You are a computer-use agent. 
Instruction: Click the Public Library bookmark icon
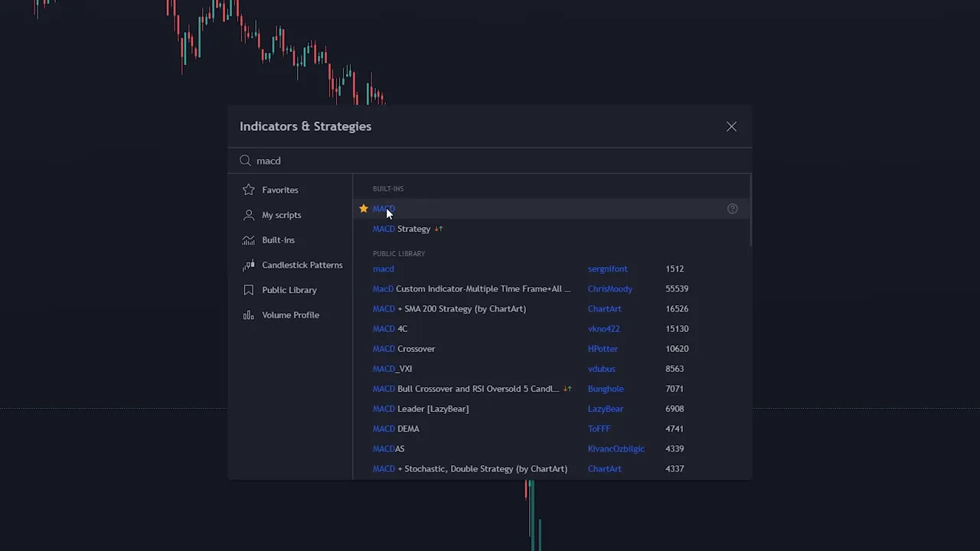tap(248, 289)
